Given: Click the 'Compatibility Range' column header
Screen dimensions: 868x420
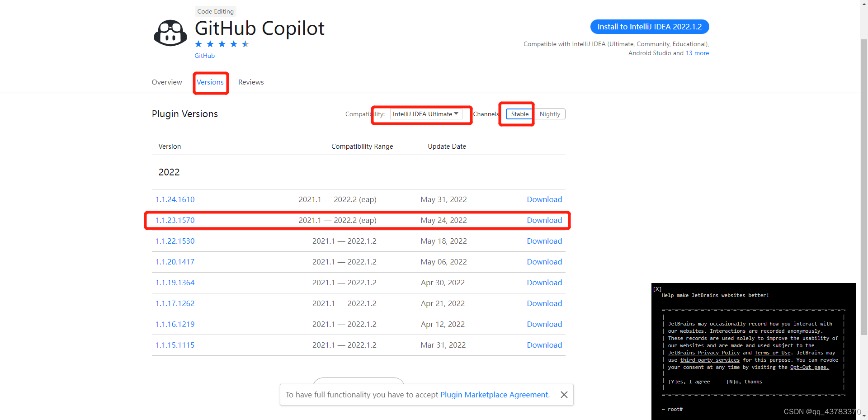Looking at the screenshot, I should click(362, 146).
